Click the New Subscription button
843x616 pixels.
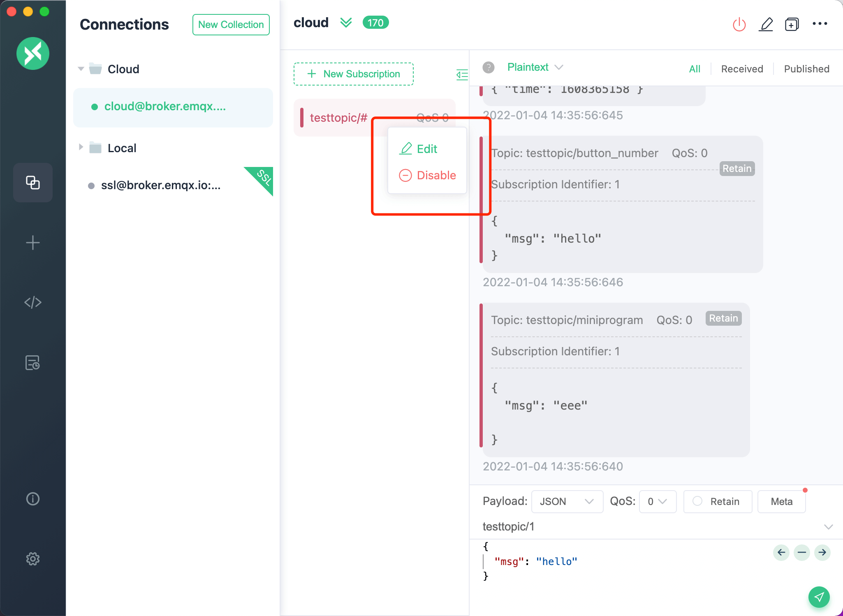(354, 74)
